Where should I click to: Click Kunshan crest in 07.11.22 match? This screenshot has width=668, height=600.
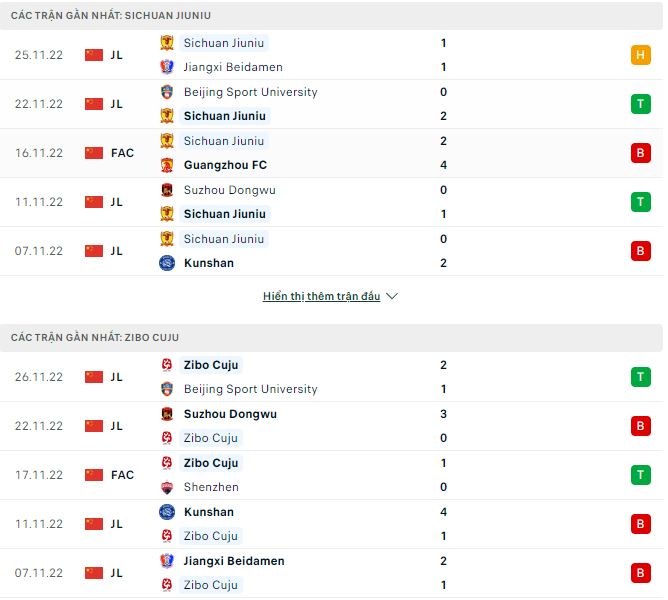[167, 263]
